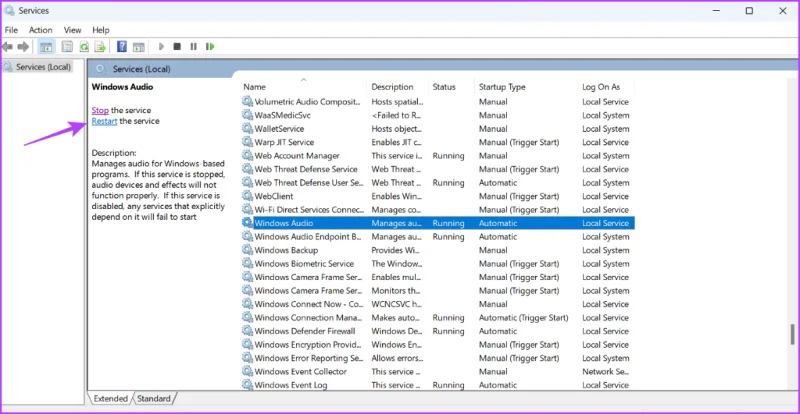Switch to the Extended tab
800x414 pixels.
point(110,399)
